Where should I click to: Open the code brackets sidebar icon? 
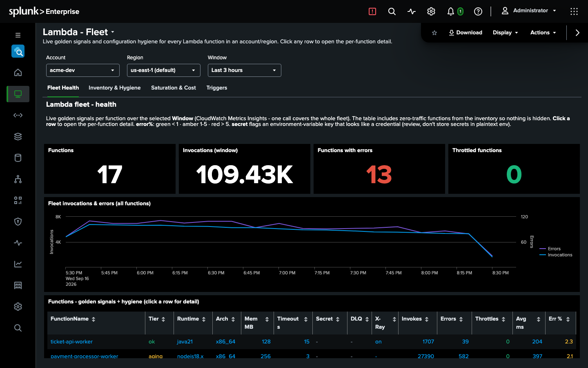(x=18, y=115)
